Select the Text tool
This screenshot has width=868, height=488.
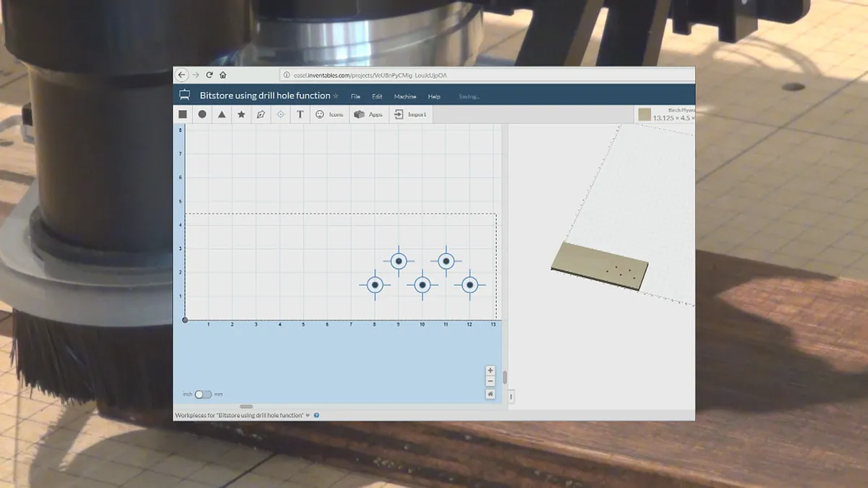pos(300,114)
